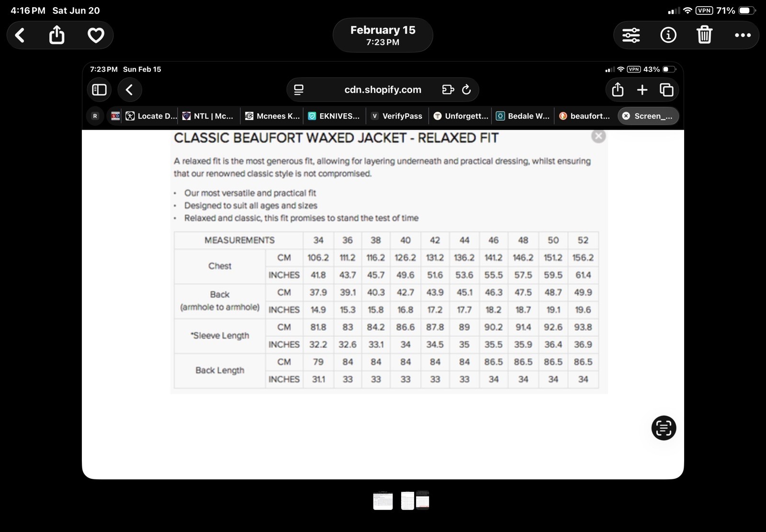
Task: Tap the 4:16 PM clock
Action: click(x=28, y=11)
